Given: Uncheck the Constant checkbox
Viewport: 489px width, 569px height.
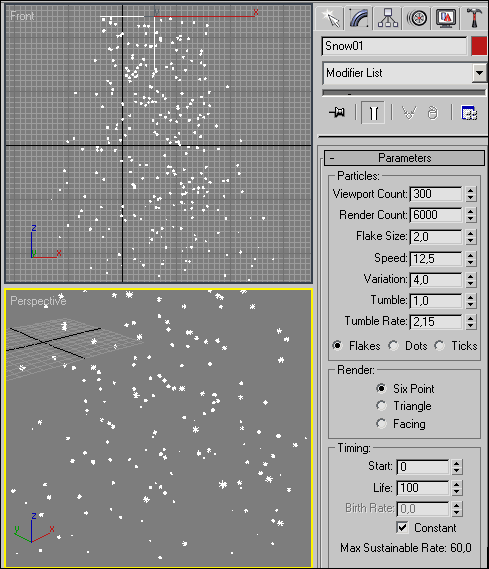Looking at the screenshot, I should click(x=402, y=527).
